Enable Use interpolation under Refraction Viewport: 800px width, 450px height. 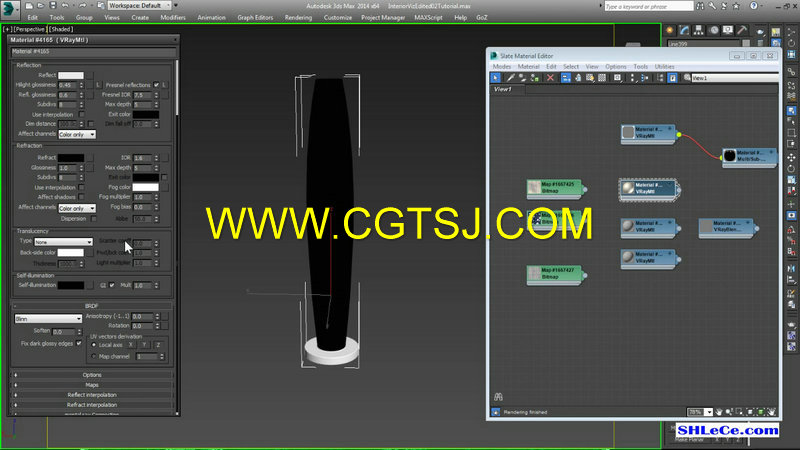[x=82, y=187]
